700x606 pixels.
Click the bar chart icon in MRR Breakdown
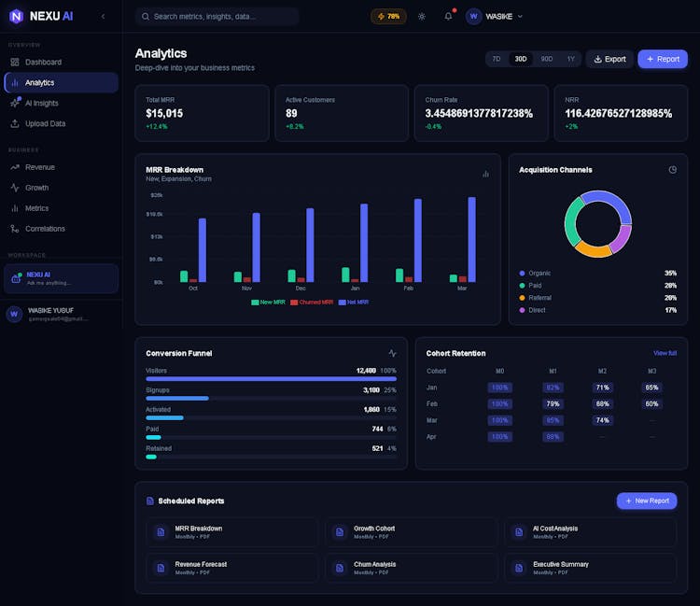tap(485, 174)
